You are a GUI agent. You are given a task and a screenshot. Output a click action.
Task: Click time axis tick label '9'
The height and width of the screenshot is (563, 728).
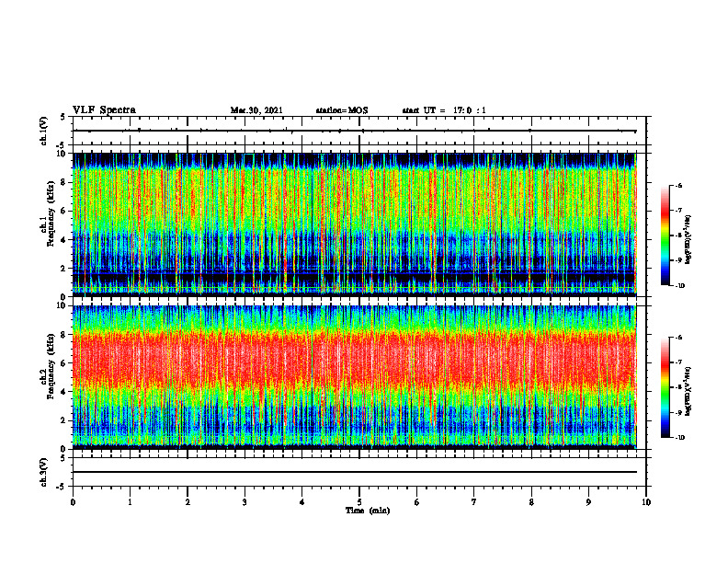588,502
